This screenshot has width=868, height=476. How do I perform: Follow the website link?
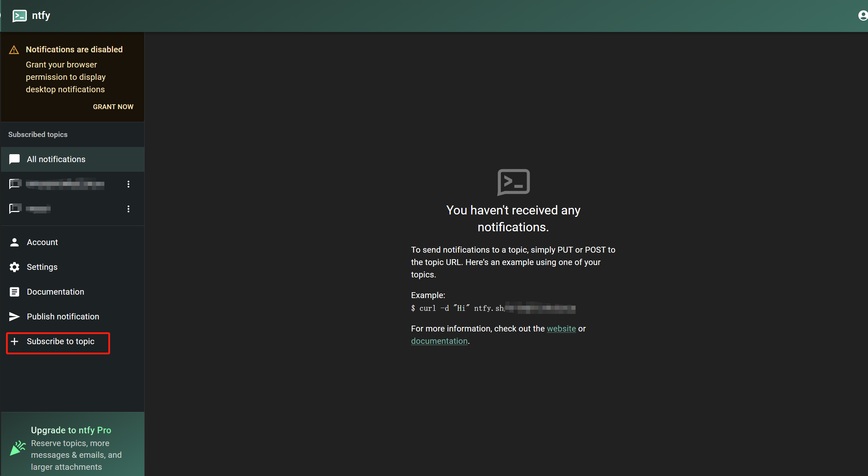(x=561, y=329)
